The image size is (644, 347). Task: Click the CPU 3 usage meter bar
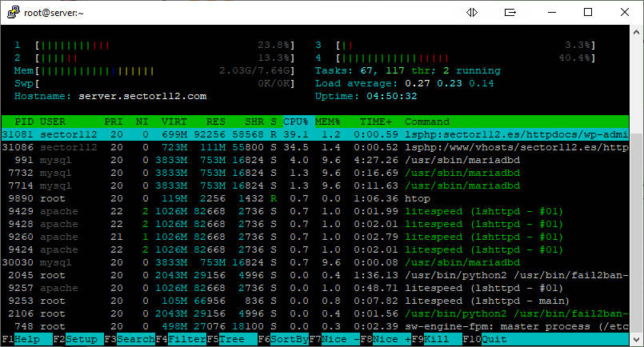point(466,45)
